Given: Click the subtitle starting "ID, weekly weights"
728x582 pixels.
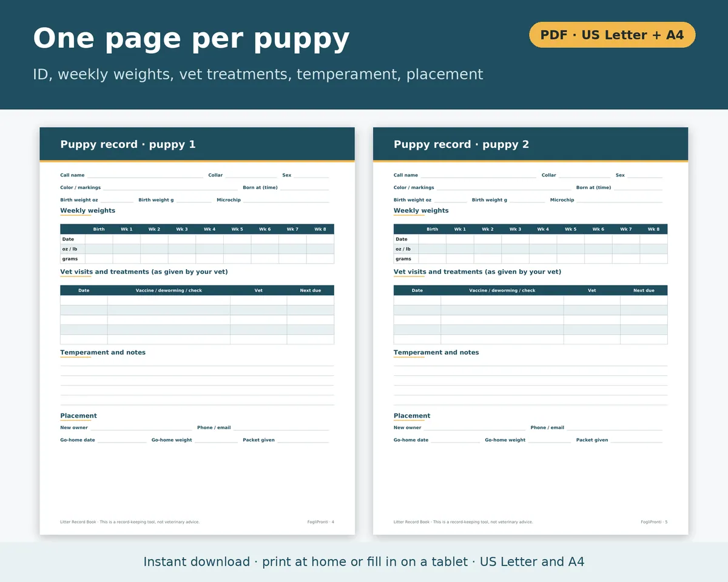Looking at the screenshot, I should pos(258,75).
